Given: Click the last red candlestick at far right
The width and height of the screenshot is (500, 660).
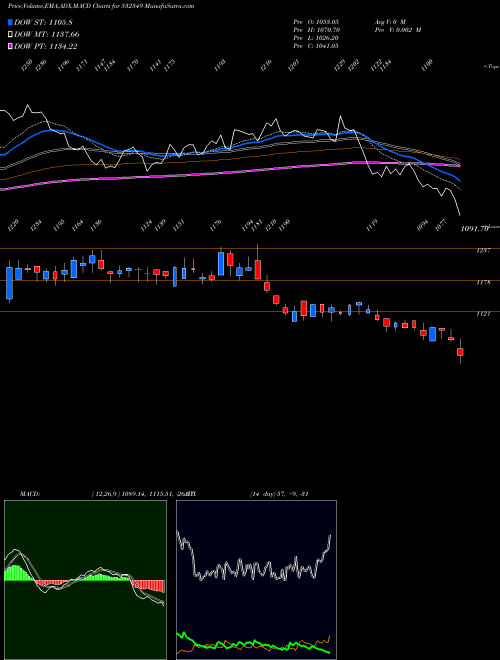Looking at the screenshot, I should [460, 351].
